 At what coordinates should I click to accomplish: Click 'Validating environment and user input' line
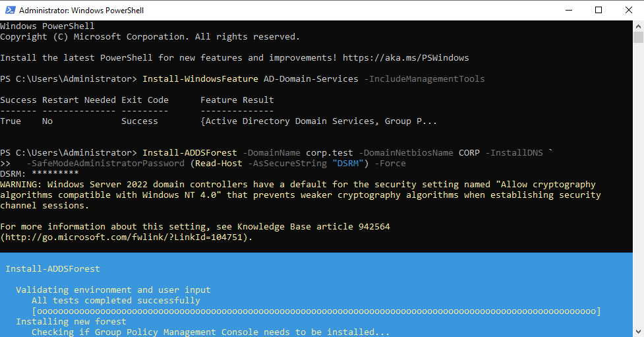(x=113, y=290)
